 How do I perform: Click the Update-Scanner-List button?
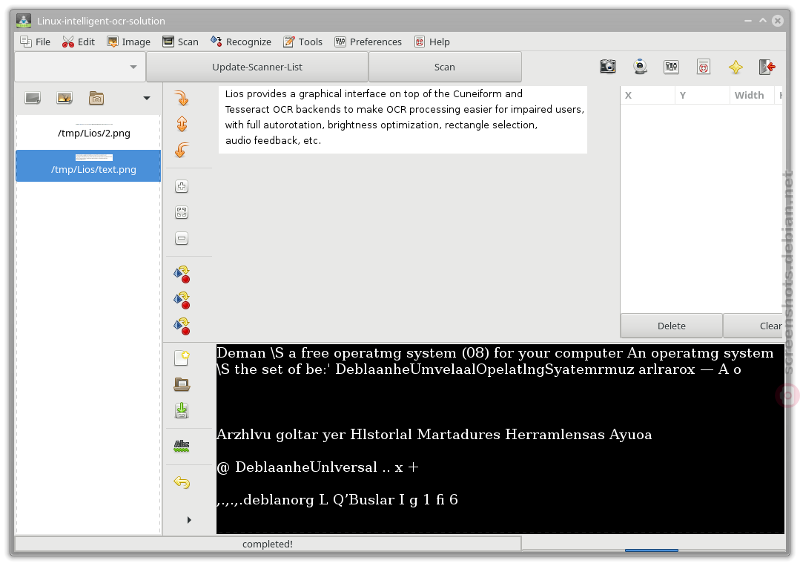[x=257, y=67]
